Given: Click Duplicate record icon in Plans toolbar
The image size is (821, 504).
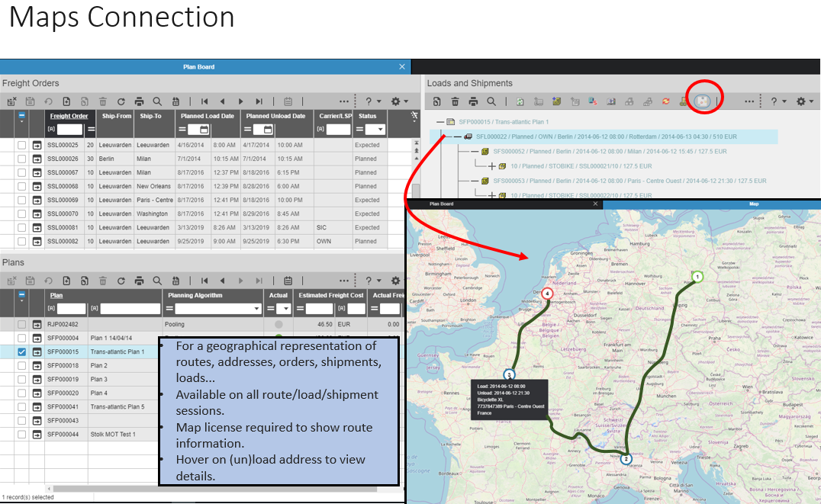Looking at the screenshot, I should pyautogui.click(x=84, y=281).
